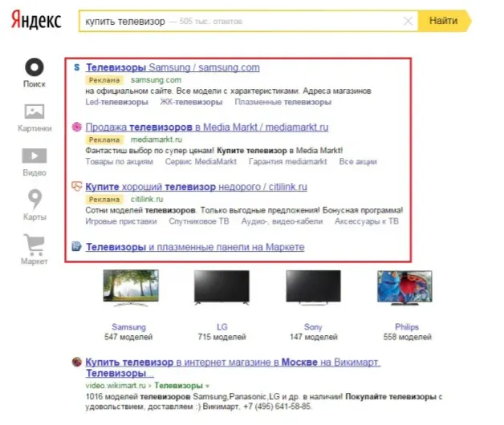Open the Гарантия mediamarkt sitelink

[x=287, y=162]
